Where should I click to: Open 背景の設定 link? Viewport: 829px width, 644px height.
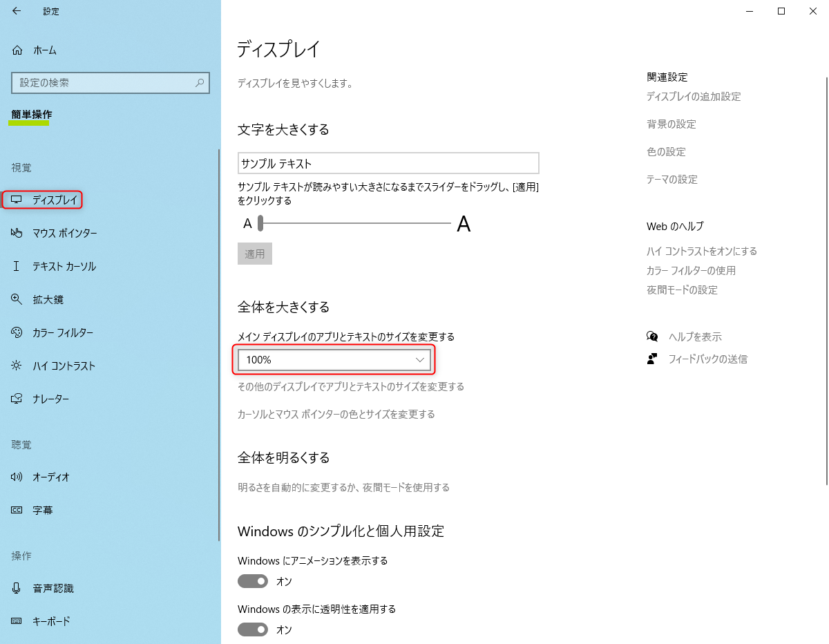[671, 124]
